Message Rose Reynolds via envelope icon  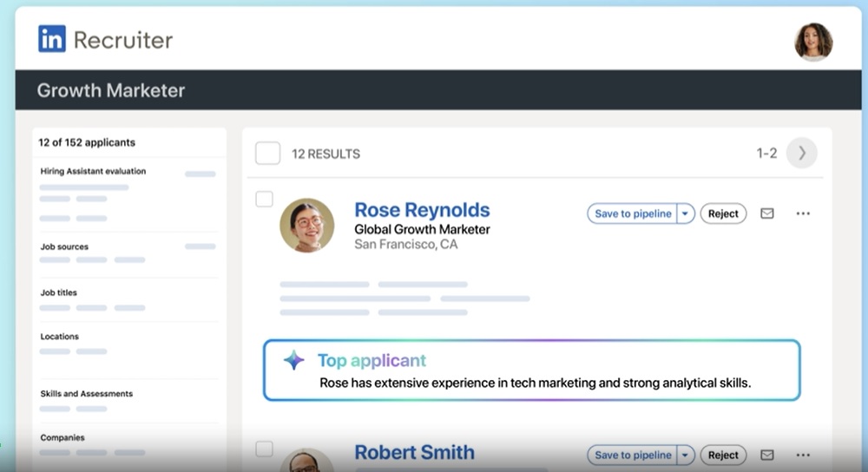(766, 213)
